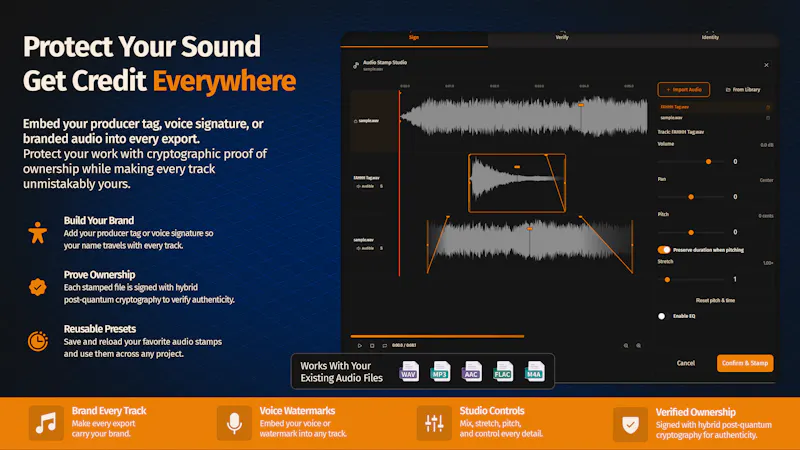Click the fade-in handle of the lower sample clip
Viewport: 800px width, 450px height.
447,217
